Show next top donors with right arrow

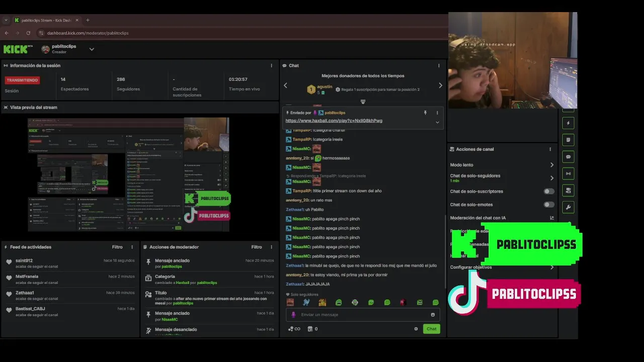click(x=440, y=85)
